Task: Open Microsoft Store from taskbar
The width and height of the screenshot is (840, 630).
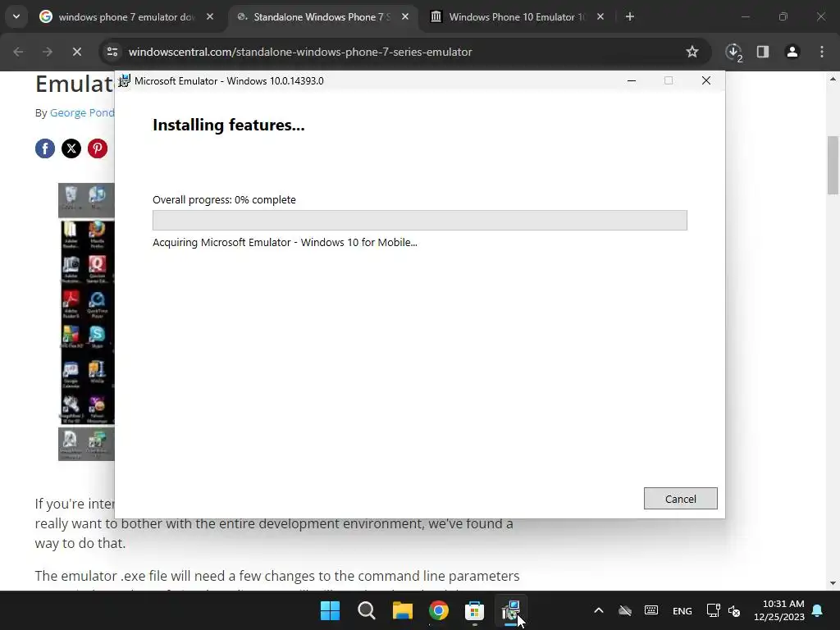Action: pyautogui.click(x=475, y=610)
